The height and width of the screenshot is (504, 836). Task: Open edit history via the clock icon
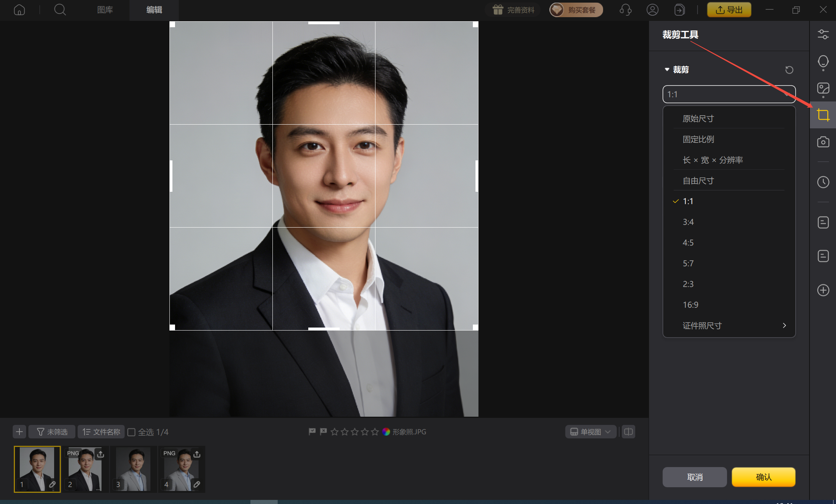point(823,182)
